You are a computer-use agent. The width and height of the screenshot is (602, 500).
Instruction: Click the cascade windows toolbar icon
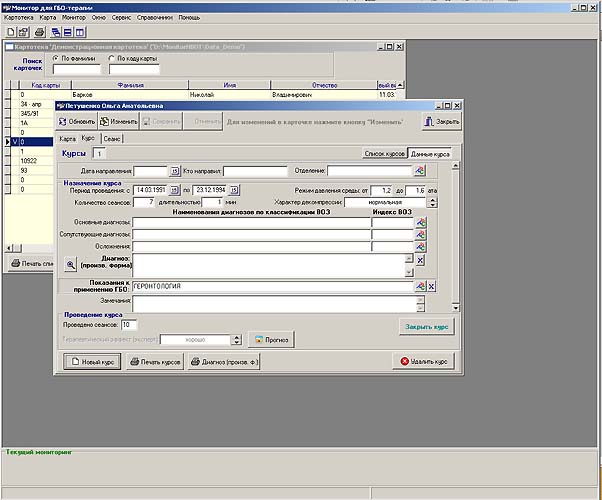56,32
